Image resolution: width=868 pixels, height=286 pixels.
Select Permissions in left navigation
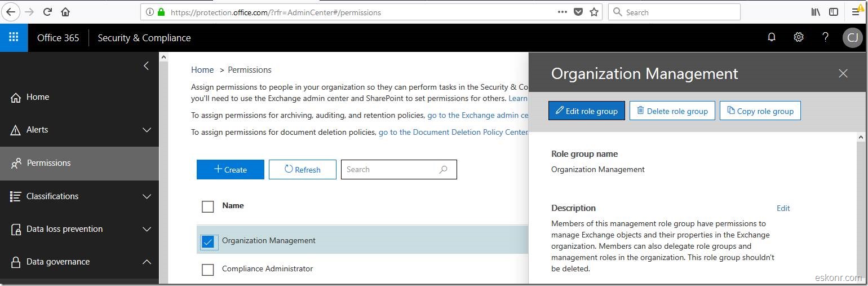(x=79, y=163)
